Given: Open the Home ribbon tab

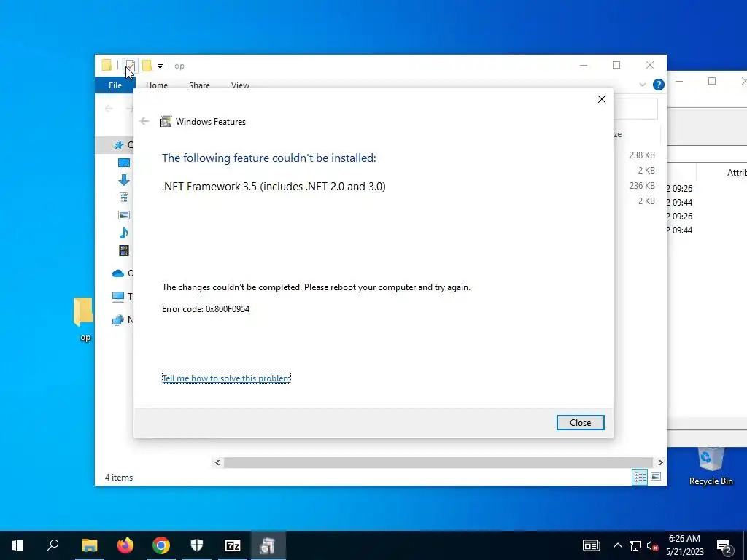Looking at the screenshot, I should click(157, 85).
